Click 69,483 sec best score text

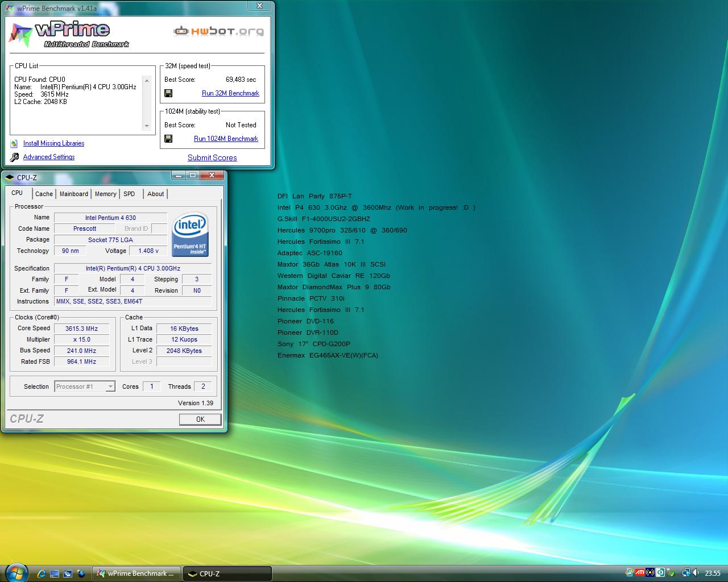(x=241, y=80)
